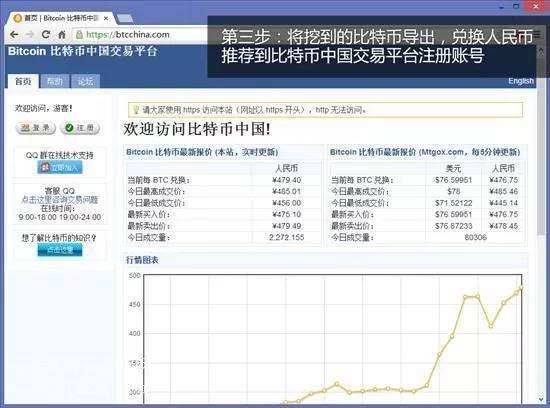Select the 首页 tab
This screenshot has width=550, height=408.
click(x=23, y=81)
